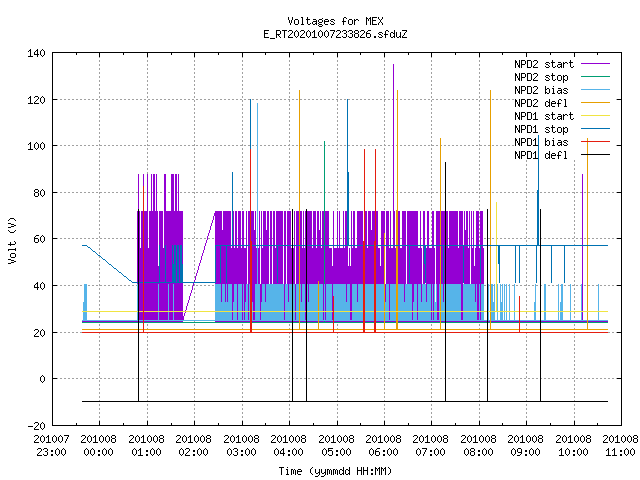Click the y-axis tick value 120
Image resolution: width=640 pixels, height=480 pixels.
click(36, 100)
